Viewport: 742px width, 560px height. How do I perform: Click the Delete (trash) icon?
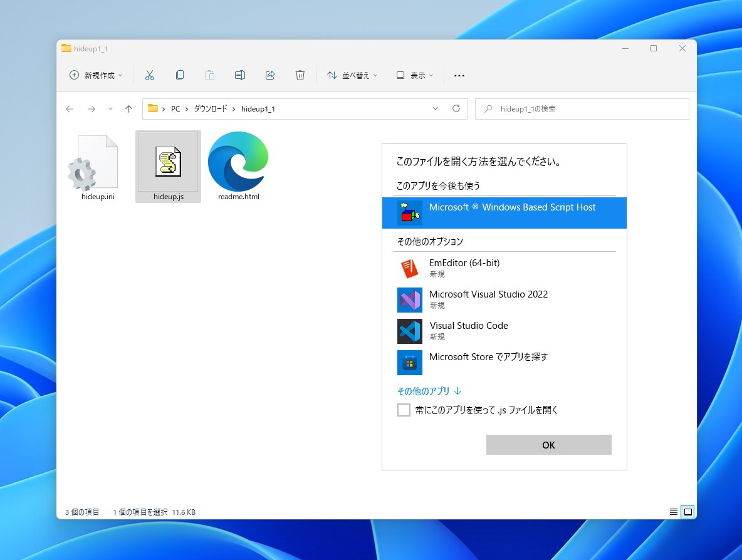click(300, 75)
